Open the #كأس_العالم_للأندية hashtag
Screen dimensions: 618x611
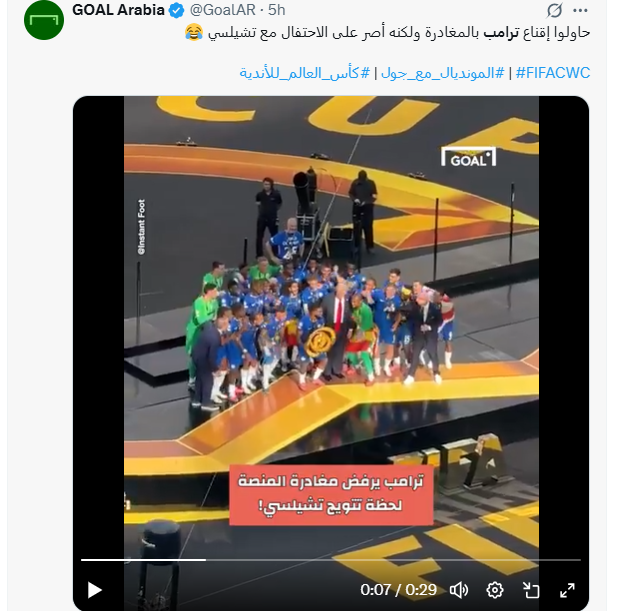pyautogui.click(x=305, y=73)
